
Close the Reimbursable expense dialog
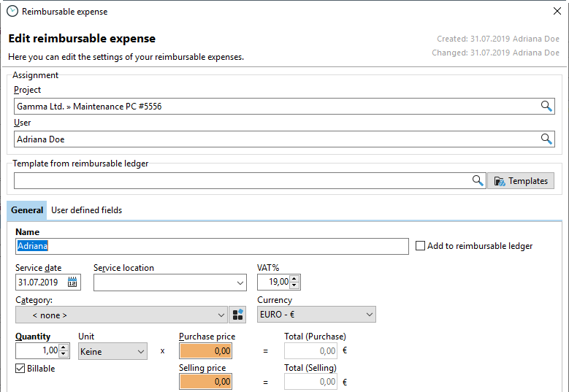(557, 11)
